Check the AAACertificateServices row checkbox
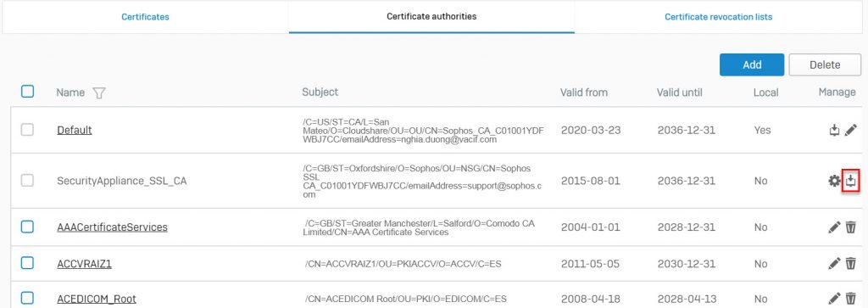The height and width of the screenshot is (308, 868). (27, 227)
